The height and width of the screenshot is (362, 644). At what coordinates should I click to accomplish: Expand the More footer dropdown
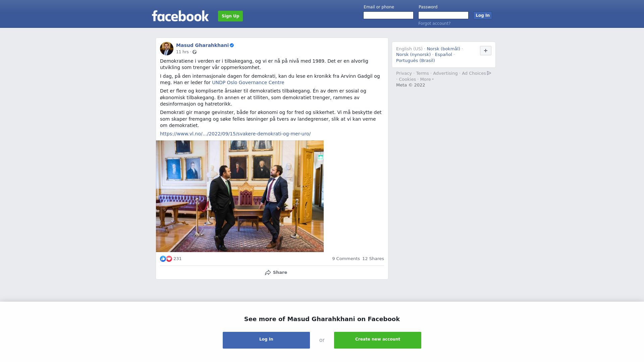click(x=427, y=79)
